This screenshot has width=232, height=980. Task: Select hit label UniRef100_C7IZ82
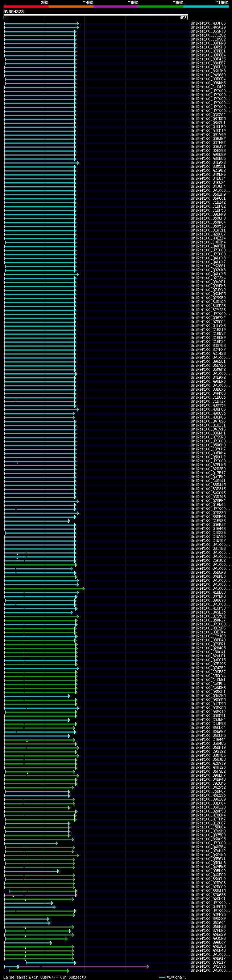[x=208, y=35]
